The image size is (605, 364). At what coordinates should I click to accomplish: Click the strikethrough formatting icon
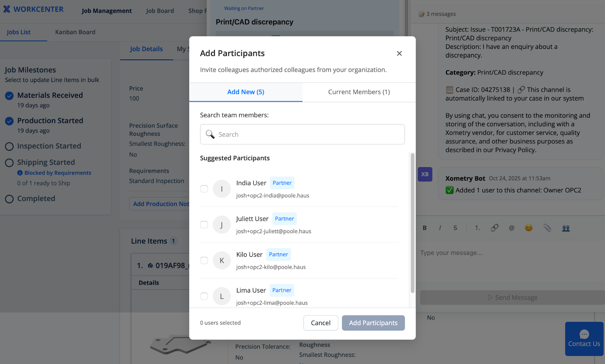coord(455,228)
